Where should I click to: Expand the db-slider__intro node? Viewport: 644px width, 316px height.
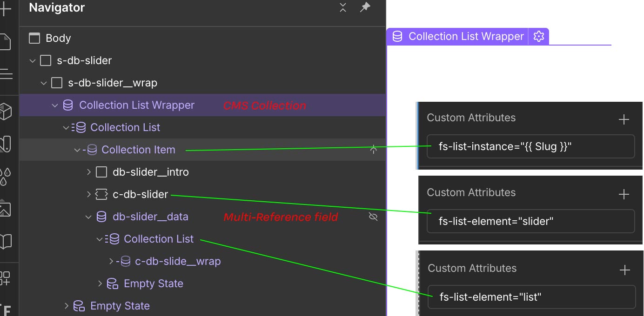click(89, 172)
